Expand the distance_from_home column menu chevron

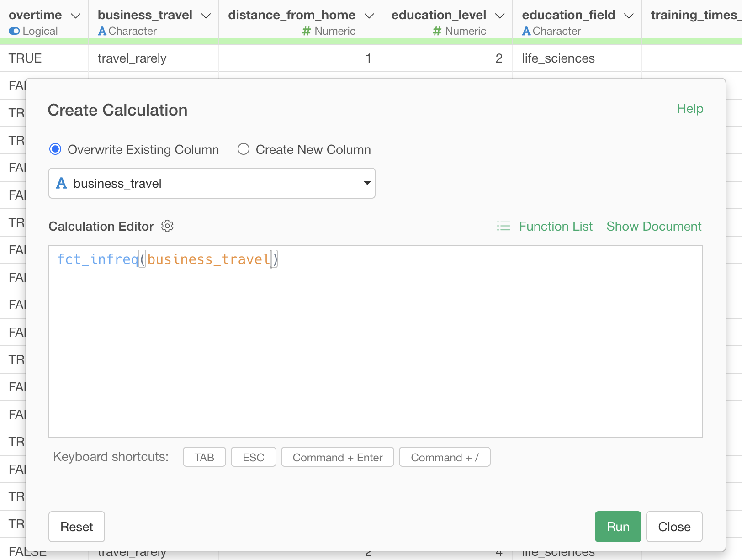click(x=369, y=16)
